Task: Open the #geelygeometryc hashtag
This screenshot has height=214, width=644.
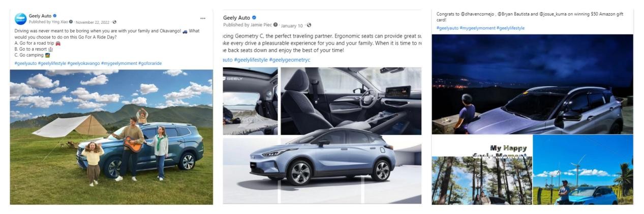Action: [290, 60]
